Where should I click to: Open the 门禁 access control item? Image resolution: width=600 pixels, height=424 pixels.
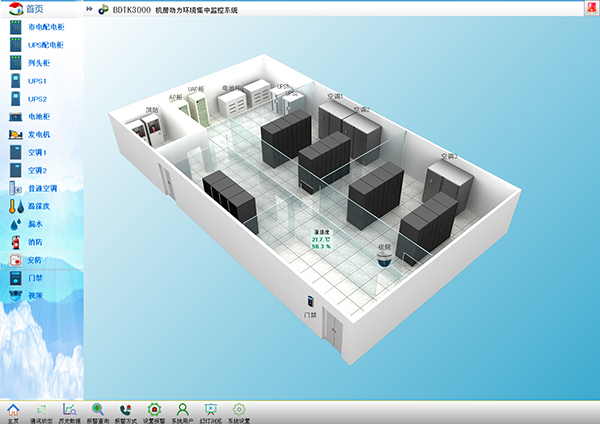click(x=32, y=278)
